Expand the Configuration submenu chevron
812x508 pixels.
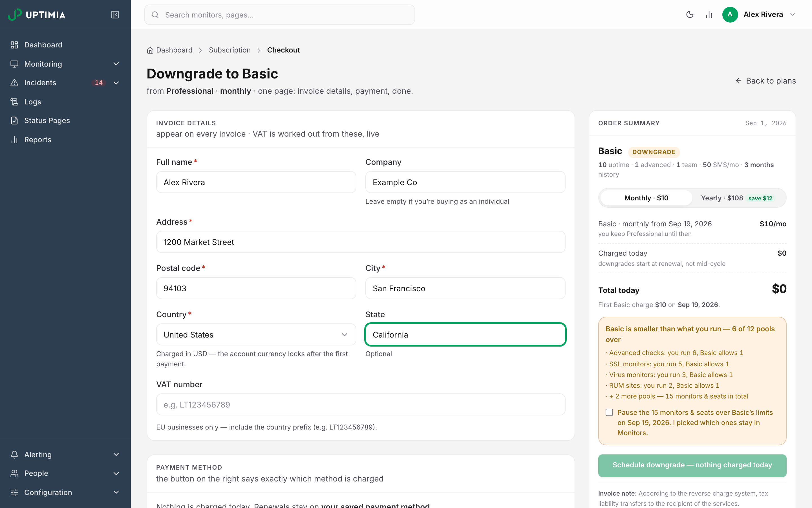point(116,492)
